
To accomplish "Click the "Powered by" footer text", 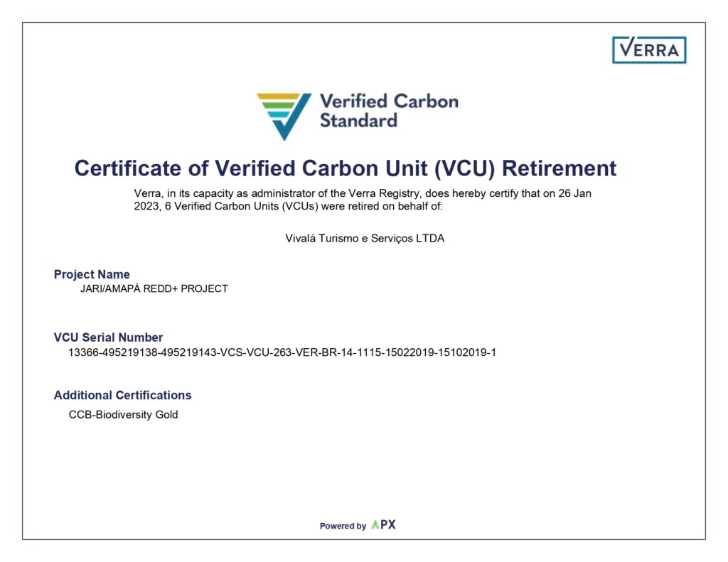I will 343,526.
